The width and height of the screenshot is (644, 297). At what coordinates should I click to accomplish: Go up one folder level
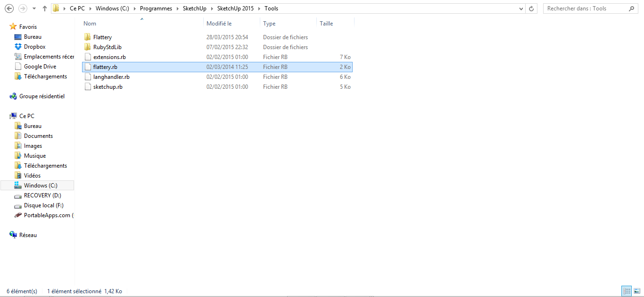click(x=44, y=8)
